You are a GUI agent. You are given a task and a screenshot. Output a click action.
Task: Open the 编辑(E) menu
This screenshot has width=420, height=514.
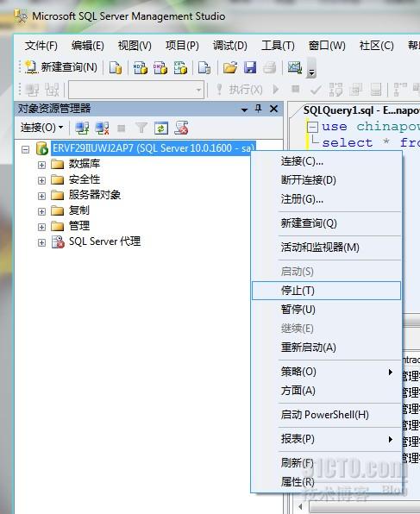click(88, 46)
